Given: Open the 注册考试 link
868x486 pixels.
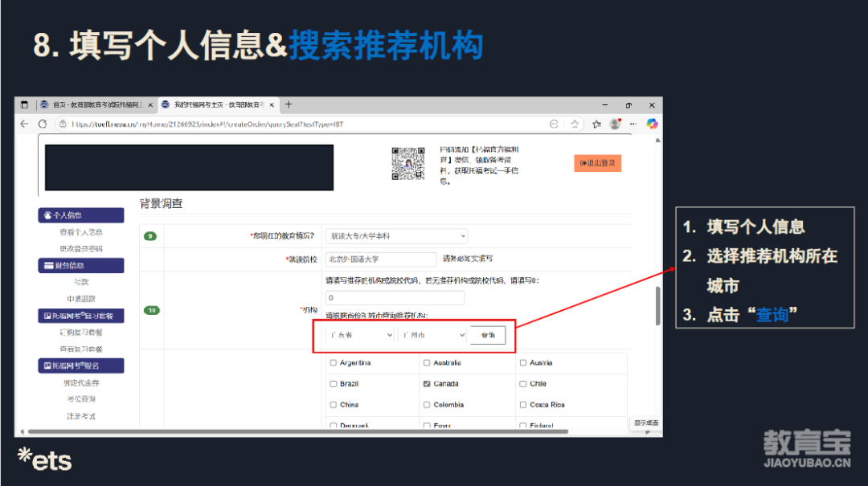Looking at the screenshot, I should 81,416.
